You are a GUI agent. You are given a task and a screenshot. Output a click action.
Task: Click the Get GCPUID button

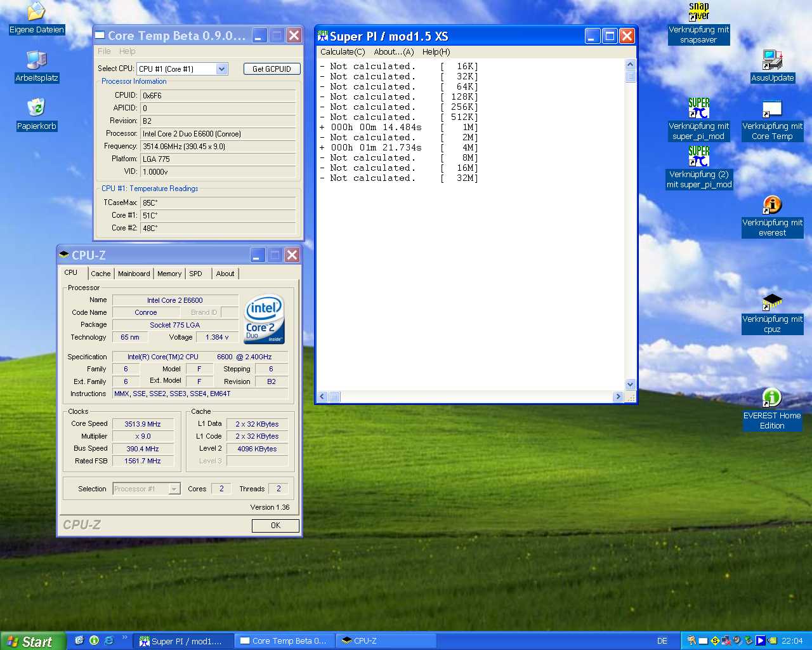pyautogui.click(x=272, y=69)
